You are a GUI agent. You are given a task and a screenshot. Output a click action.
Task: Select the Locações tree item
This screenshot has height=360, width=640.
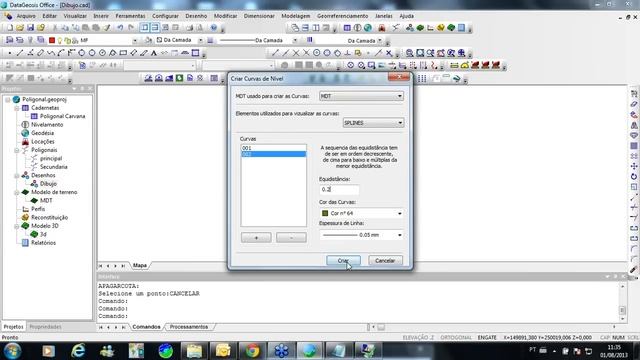pyautogui.click(x=42, y=142)
